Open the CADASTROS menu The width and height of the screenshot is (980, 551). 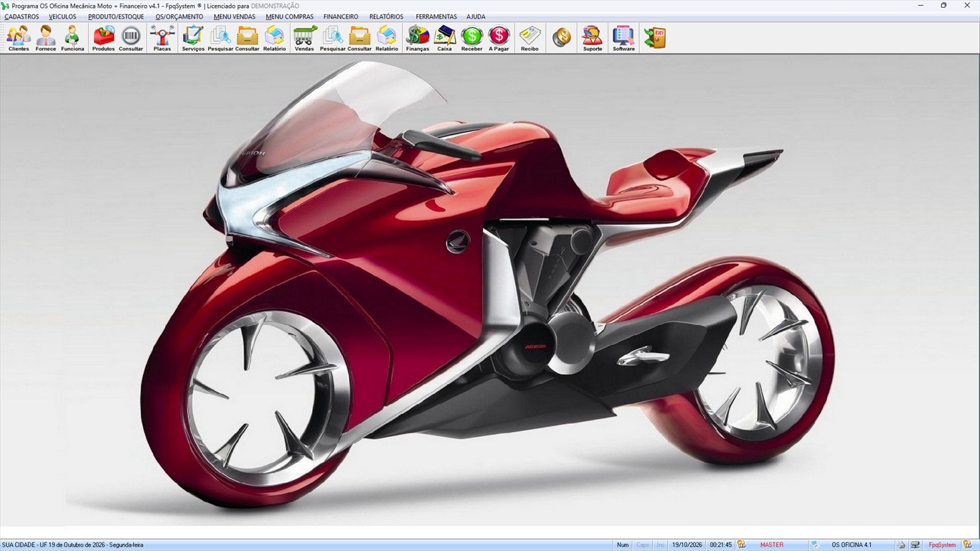click(22, 17)
